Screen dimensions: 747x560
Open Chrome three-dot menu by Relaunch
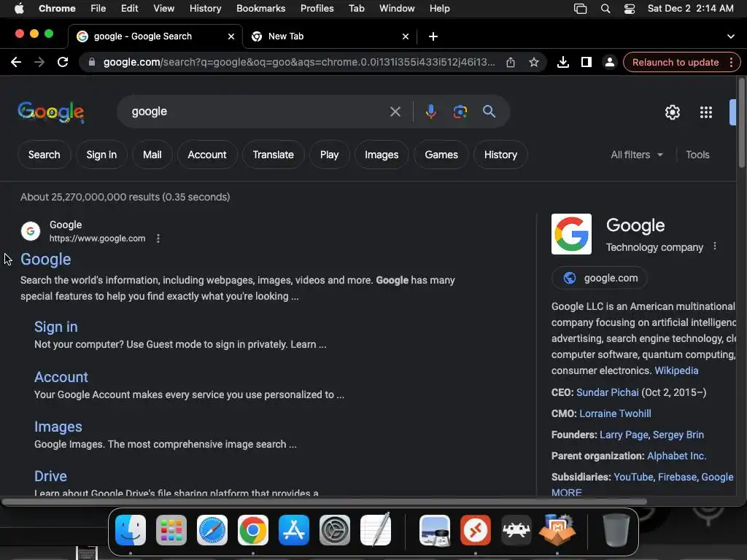point(731,62)
